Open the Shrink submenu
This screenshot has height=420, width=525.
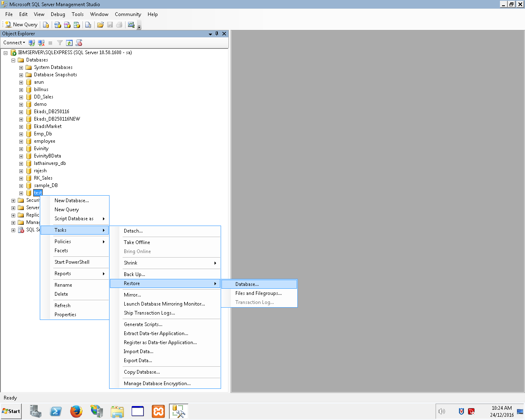[165, 263]
